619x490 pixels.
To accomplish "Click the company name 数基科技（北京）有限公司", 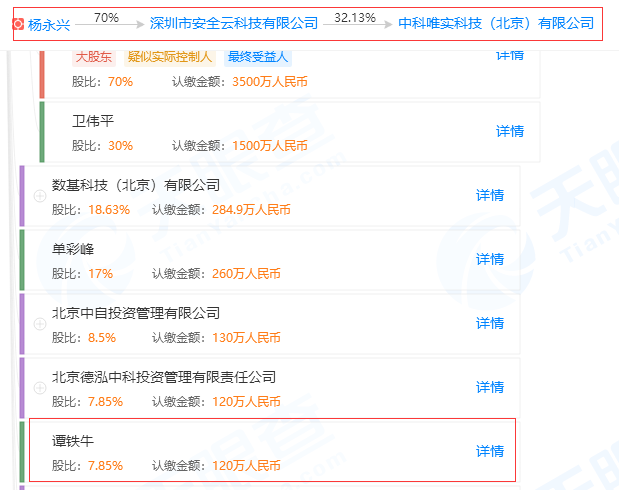I will 135,185.
